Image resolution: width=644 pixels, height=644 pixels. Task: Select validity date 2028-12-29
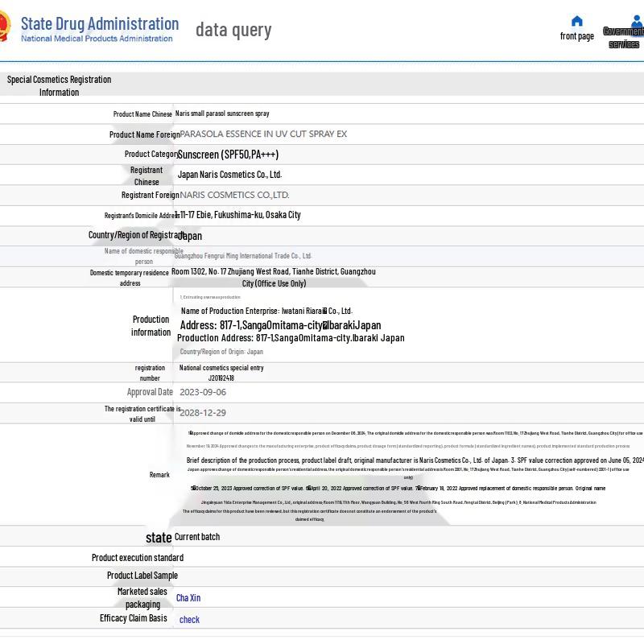203,413
